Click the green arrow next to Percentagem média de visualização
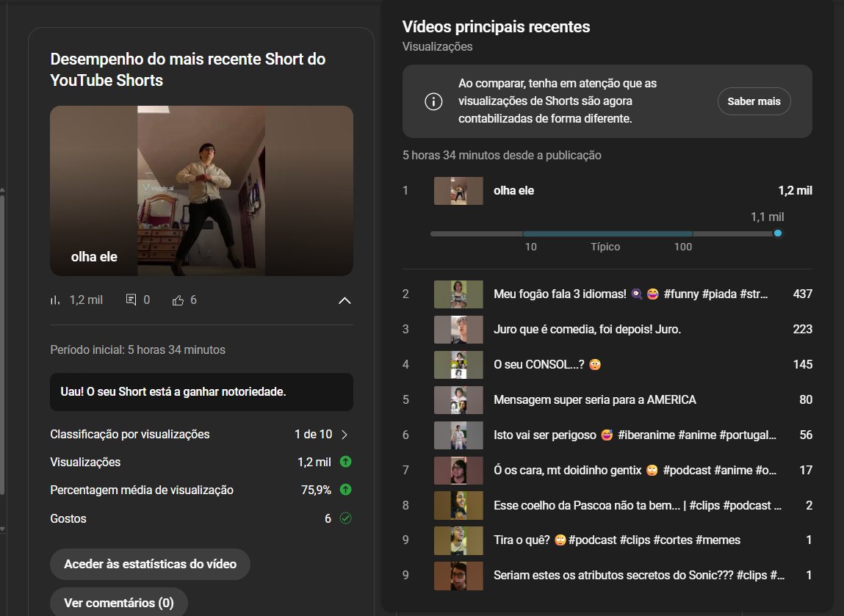 [x=345, y=490]
